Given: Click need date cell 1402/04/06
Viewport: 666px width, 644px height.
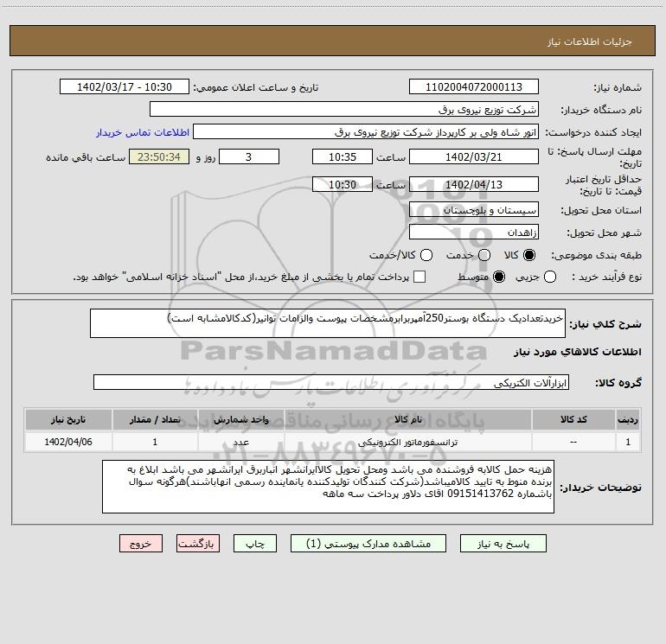Looking at the screenshot, I should 68,442.
